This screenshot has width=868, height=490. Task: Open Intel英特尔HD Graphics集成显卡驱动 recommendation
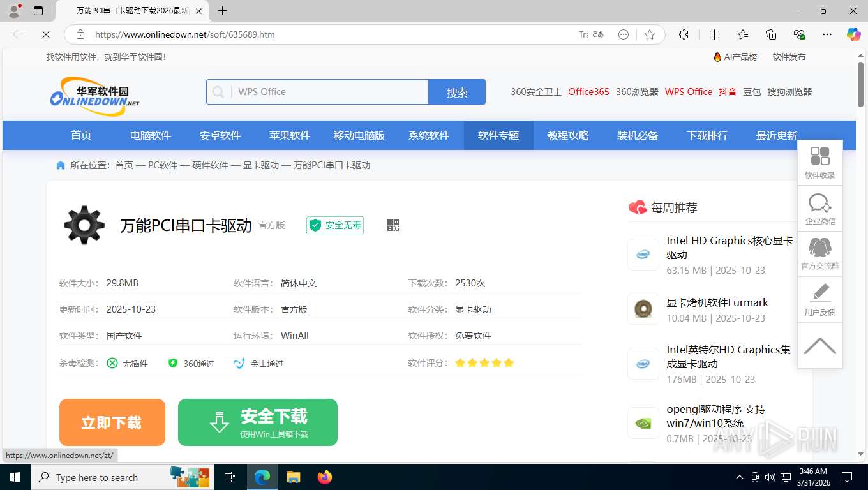[729, 357]
